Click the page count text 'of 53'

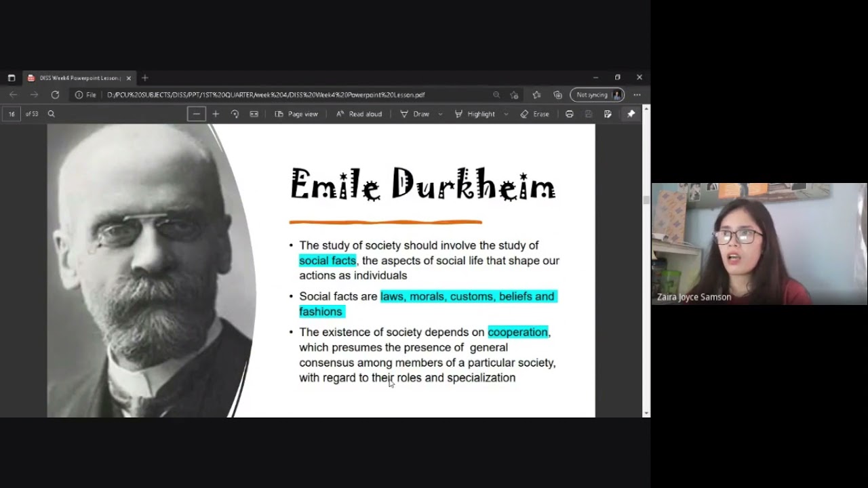32,114
